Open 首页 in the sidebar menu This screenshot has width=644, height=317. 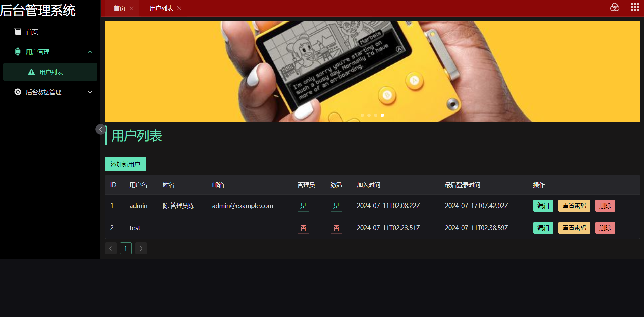pyautogui.click(x=50, y=32)
